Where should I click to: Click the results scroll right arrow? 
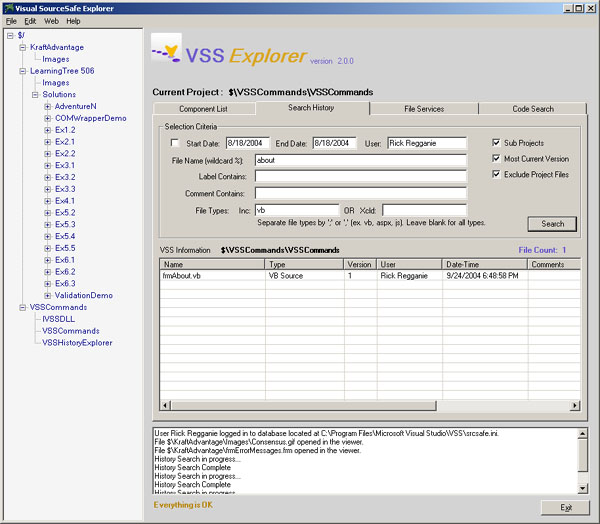click(575, 405)
